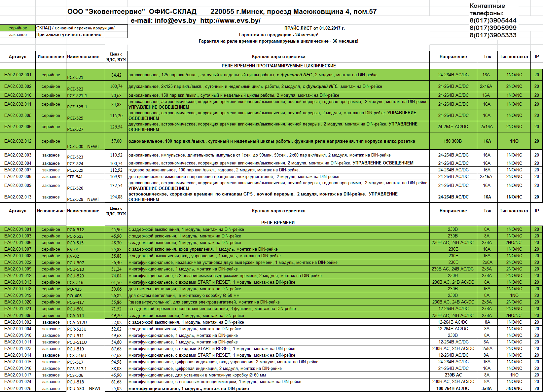Select product name PCA-512U
Screen dimensions: 543x392
[x=77, y=322]
